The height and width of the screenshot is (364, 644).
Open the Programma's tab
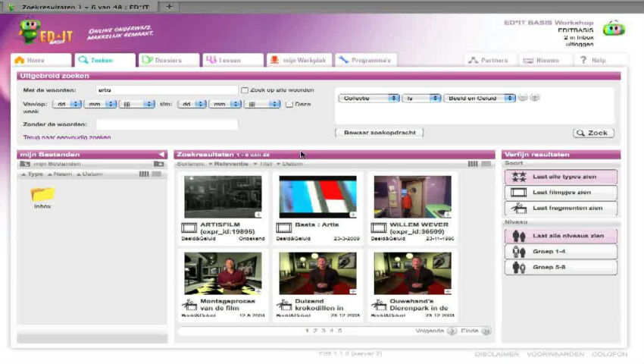365,60
